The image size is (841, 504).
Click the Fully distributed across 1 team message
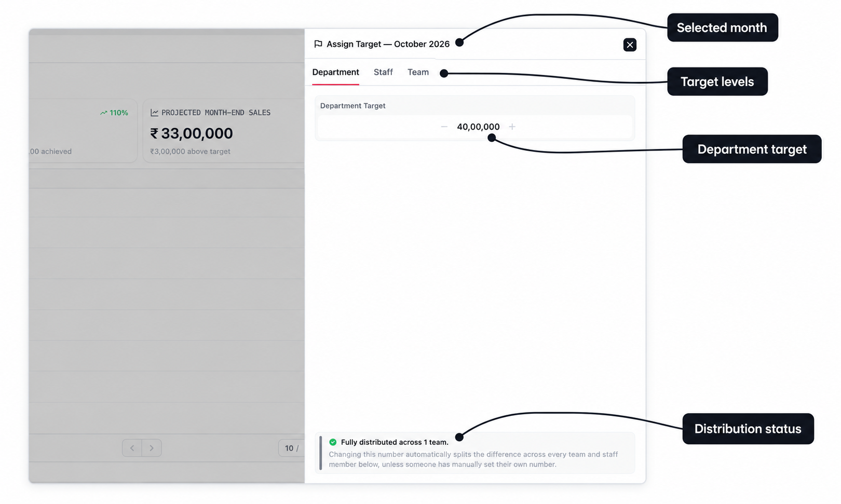point(395,442)
